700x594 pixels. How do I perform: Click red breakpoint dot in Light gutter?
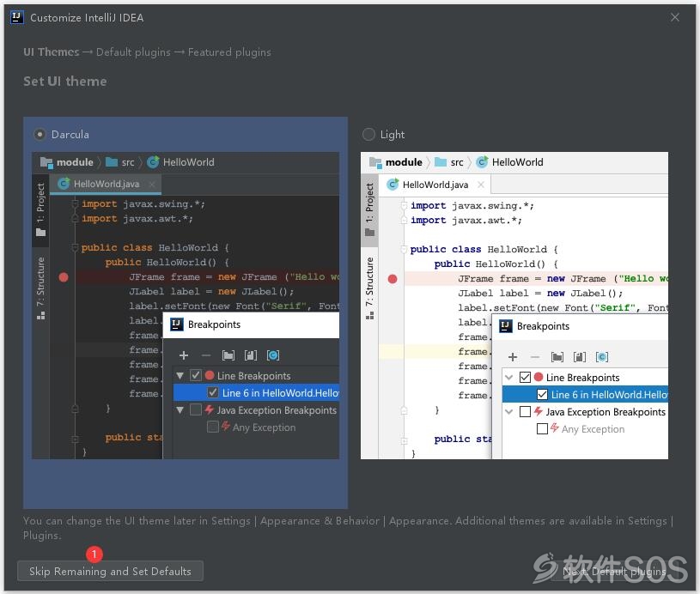393,279
